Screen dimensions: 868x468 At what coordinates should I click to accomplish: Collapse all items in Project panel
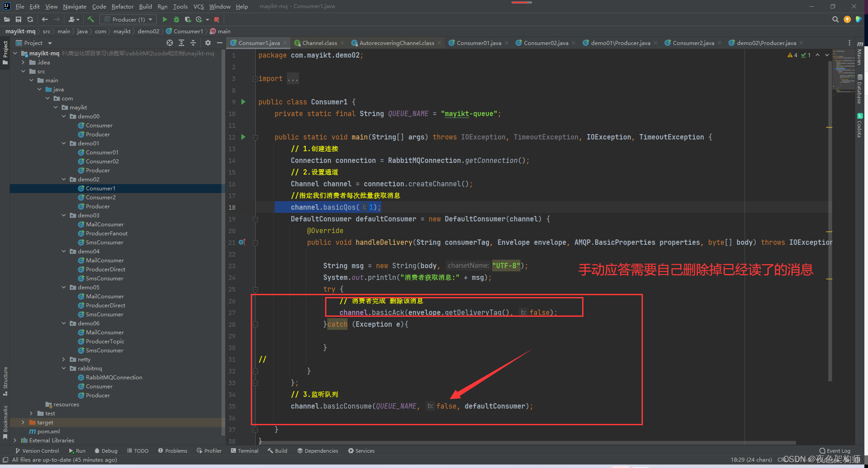click(x=193, y=43)
